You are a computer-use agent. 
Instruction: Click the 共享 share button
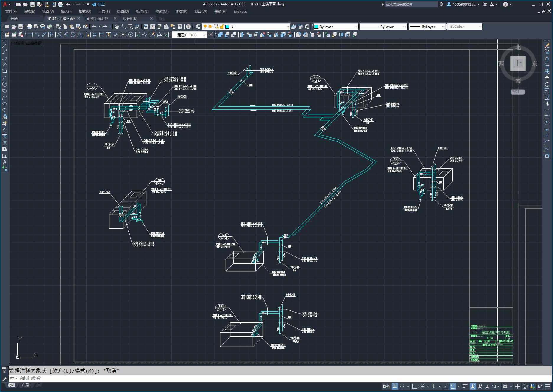pos(98,4)
